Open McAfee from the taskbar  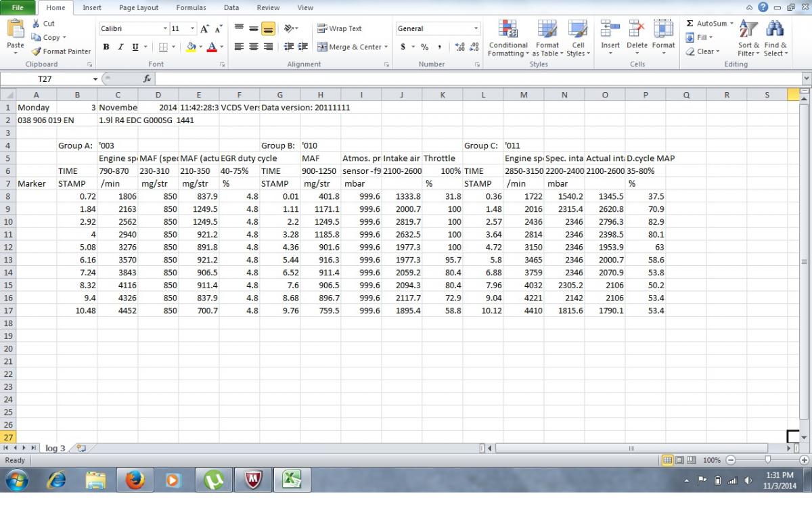[253, 480]
